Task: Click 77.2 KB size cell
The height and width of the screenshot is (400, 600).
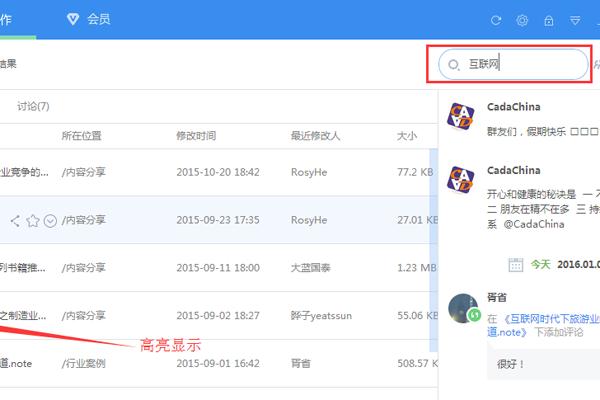Action: tap(415, 172)
